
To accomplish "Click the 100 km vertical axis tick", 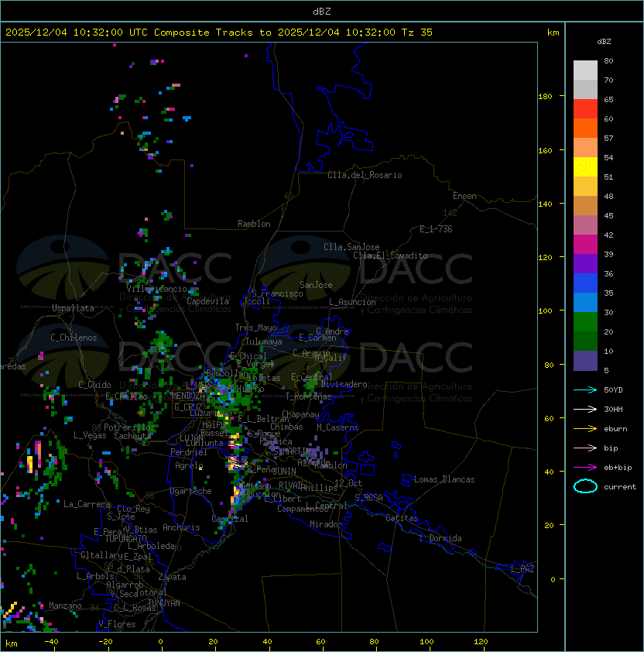I will (545, 311).
